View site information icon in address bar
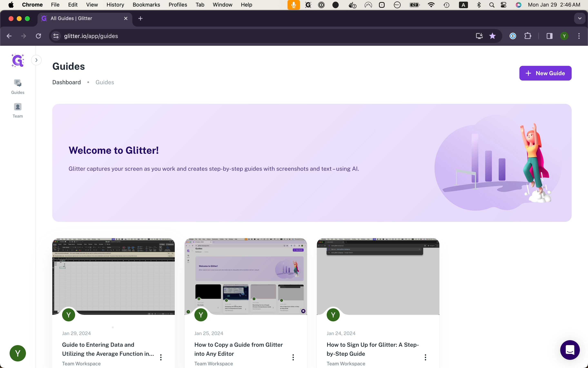Viewport: 588px width, 368px height. tap(56, 36)
